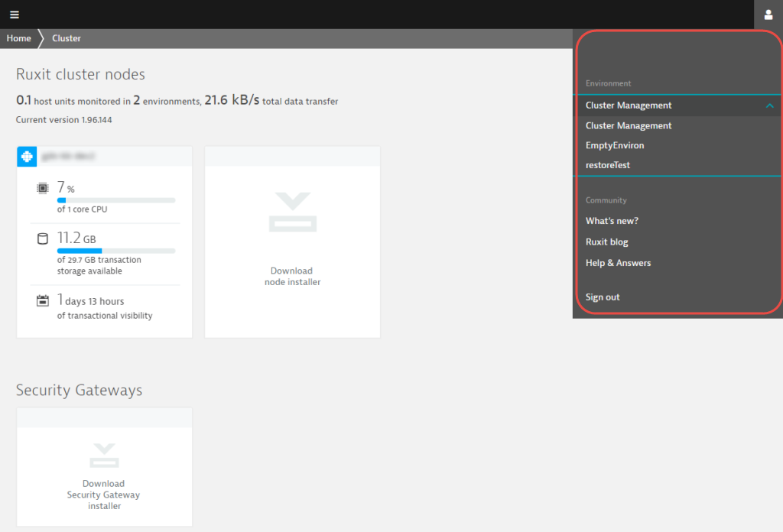Click Download node installer tile text
783x532 pixels.
[292, 277]
